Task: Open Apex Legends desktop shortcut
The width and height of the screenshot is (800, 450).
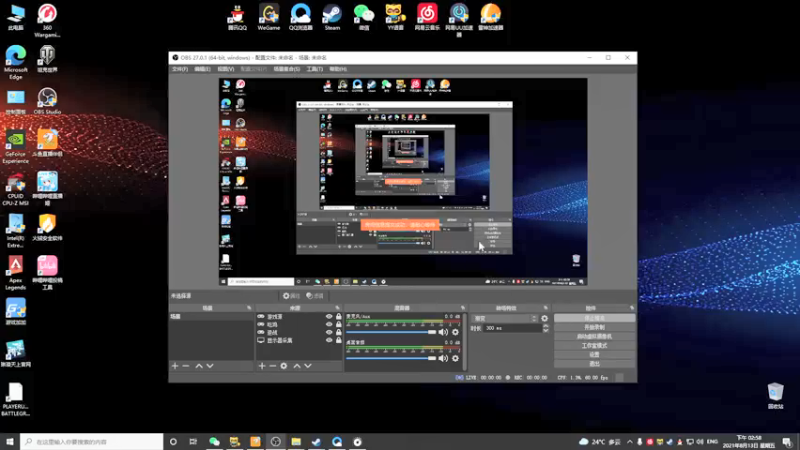Action: (x=15, y=273)
